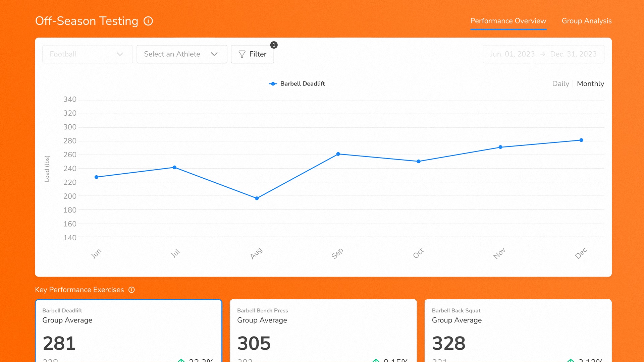Toggle the Barbell Deadlift series in the legend
Screen dimensions: 644x362
tap(303, 84)
